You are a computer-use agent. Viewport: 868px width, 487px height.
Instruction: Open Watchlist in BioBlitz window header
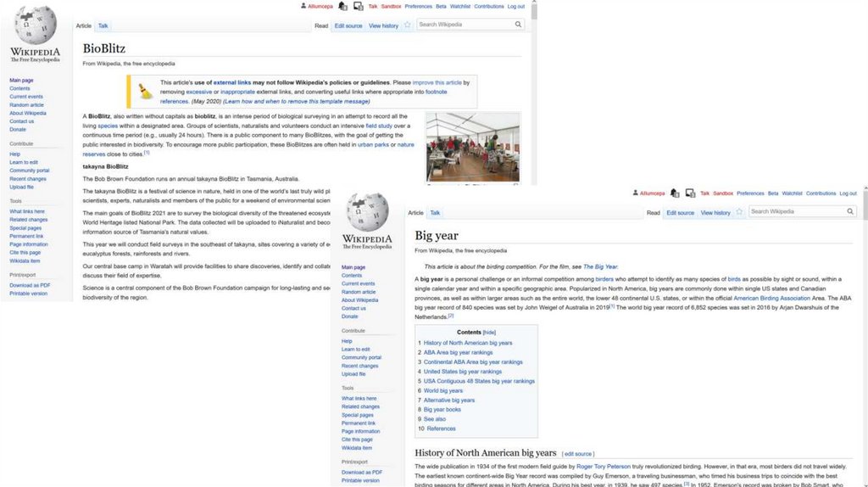click(460, 7)
